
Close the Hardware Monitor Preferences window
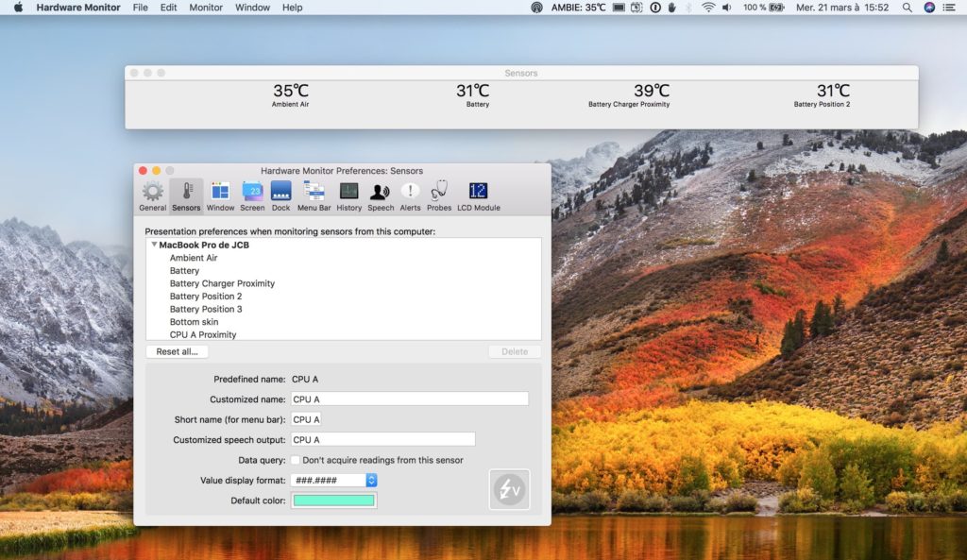(x=144, y=170)
